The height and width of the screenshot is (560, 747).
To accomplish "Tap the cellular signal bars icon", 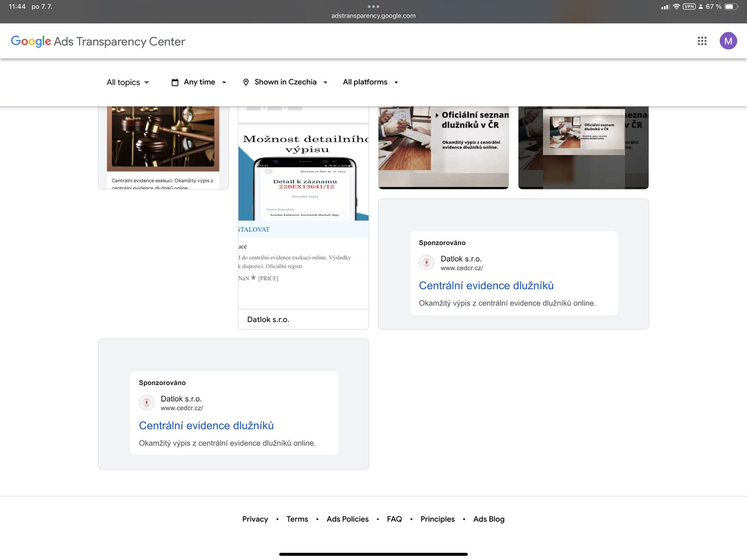I will [x=665, y=7].
